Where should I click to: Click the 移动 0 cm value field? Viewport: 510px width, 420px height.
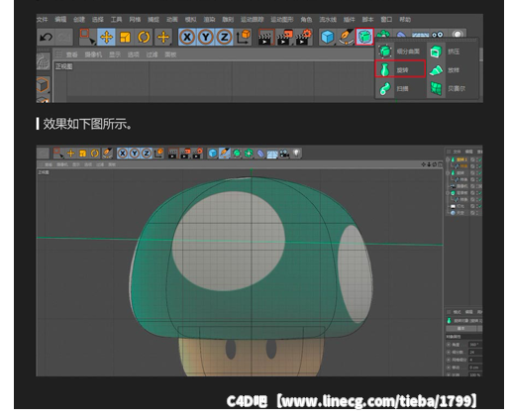click(x=475, y=367)
